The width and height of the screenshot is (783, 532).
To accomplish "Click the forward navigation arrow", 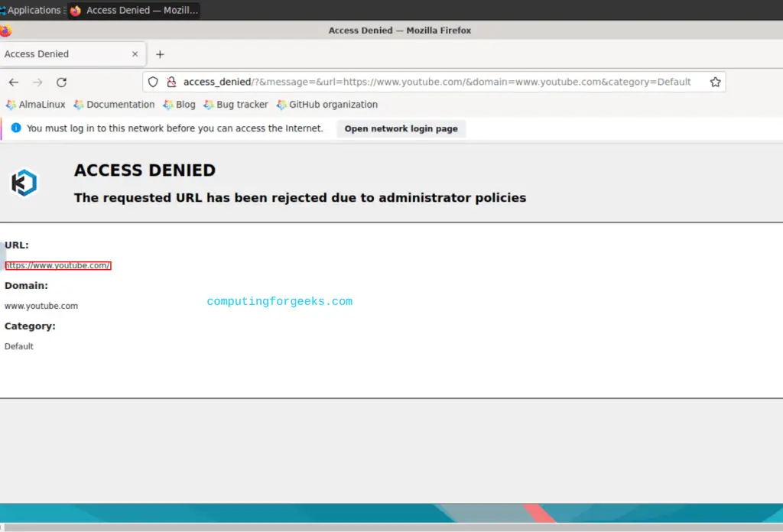I will tap(37, 83).
